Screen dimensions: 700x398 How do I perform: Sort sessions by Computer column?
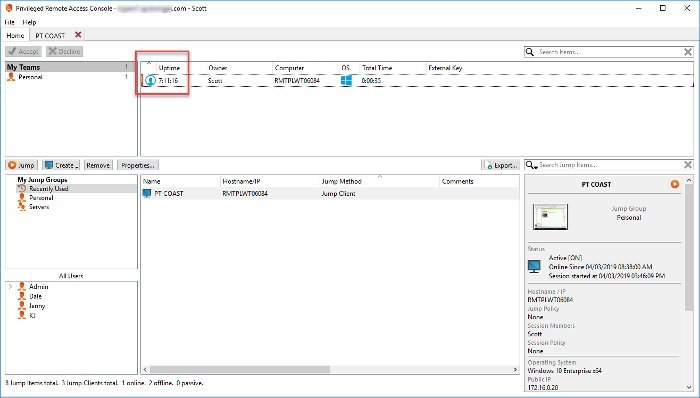[289, 68]
